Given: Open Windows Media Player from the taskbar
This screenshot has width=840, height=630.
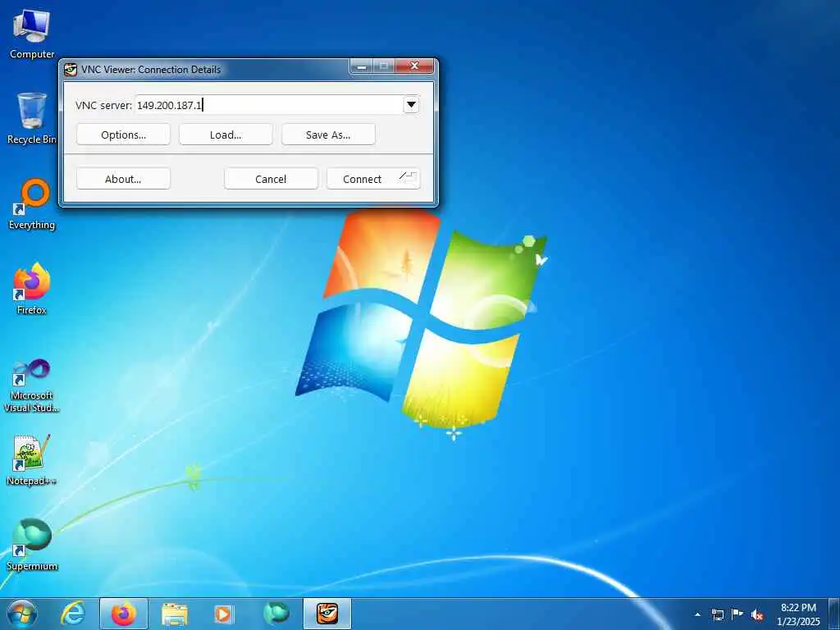Looking at the screenshot, I should [223, 614].
